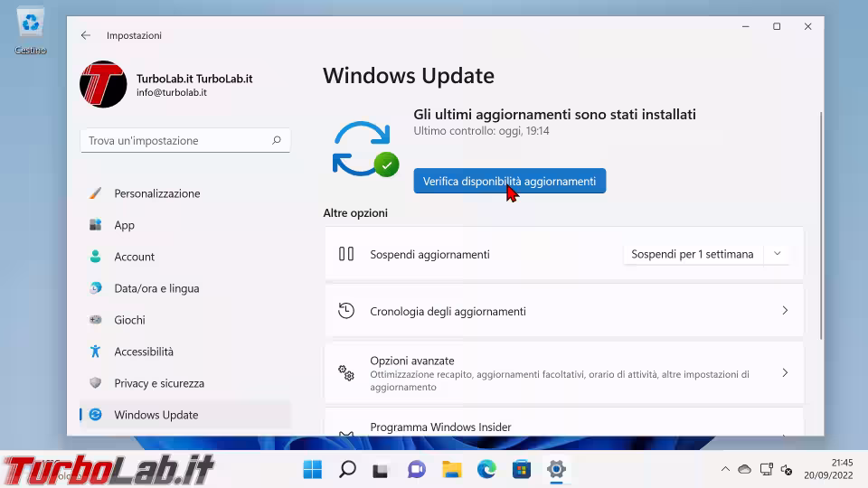Screen dimensions: 868x488
Task: Select Windows Update in sidebar
Action: click(185, 415)
